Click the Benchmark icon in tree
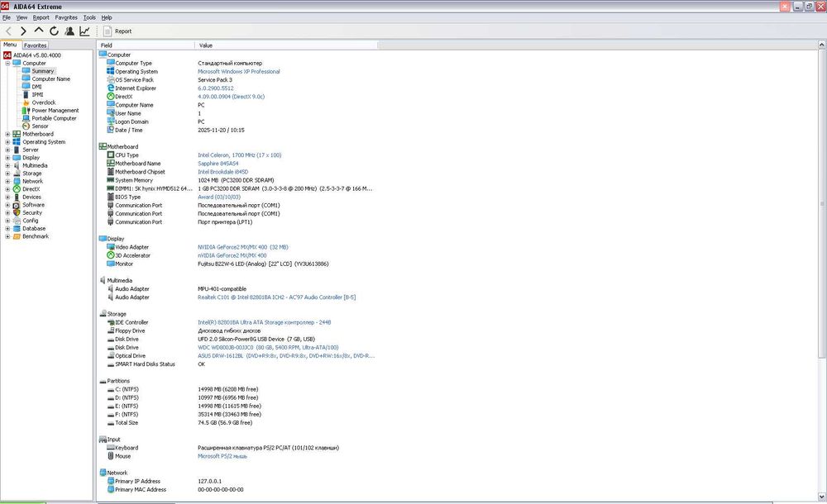Image resolution: width=827 pixels, height=504 pixels. pos(17,236)
